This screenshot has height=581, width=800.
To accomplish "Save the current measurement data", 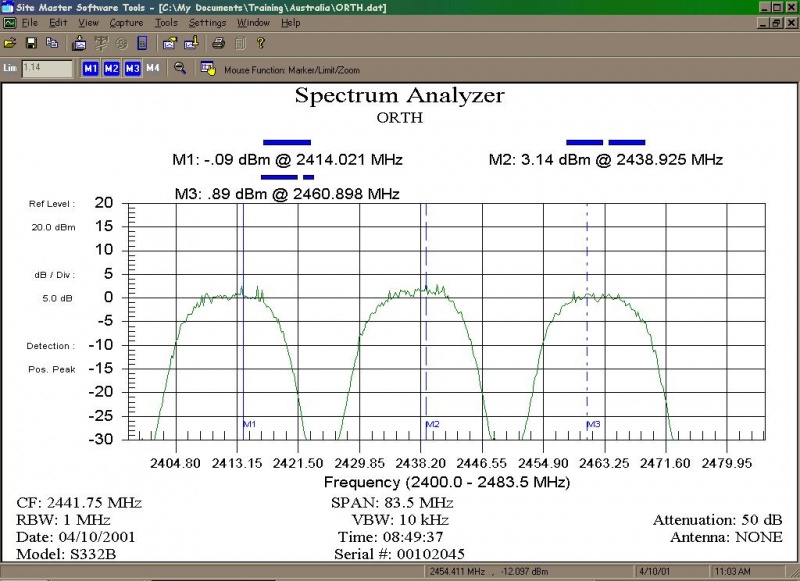I will [x=31, y=43].
